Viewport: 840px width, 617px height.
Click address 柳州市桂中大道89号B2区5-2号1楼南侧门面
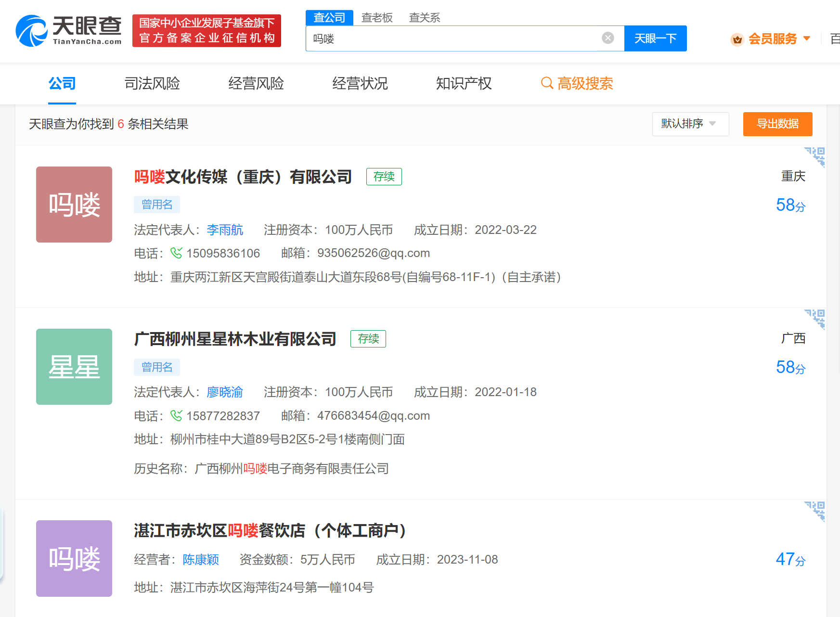287,439
